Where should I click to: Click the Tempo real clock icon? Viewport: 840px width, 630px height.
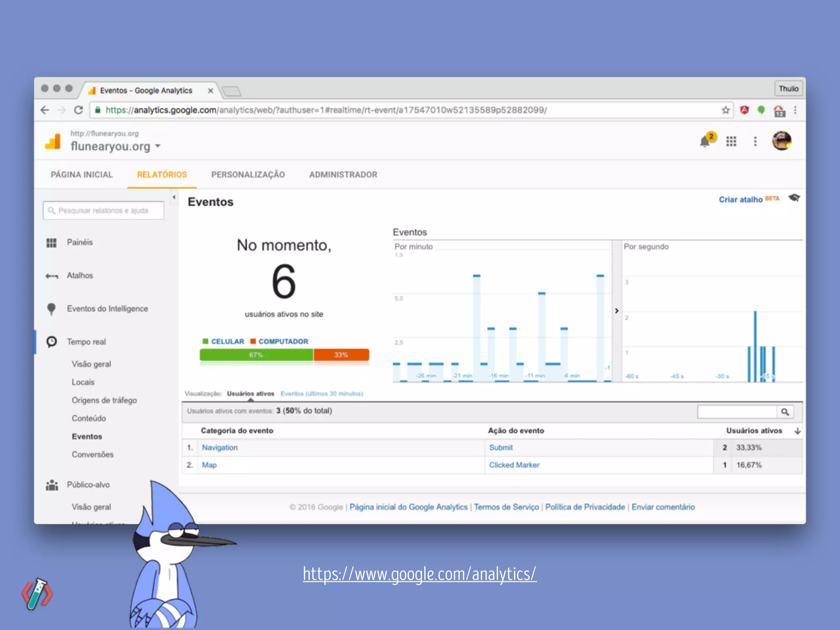pyautogui.click(x=52, y=342)
